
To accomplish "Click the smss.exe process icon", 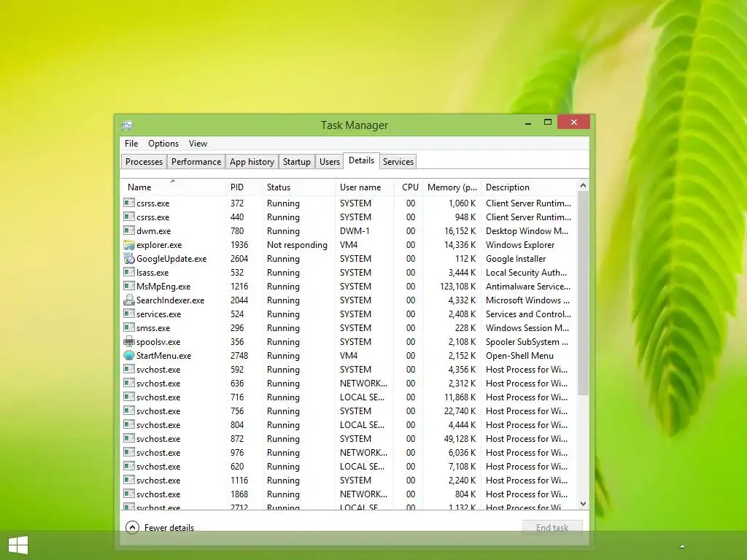I will pos(128,327).
